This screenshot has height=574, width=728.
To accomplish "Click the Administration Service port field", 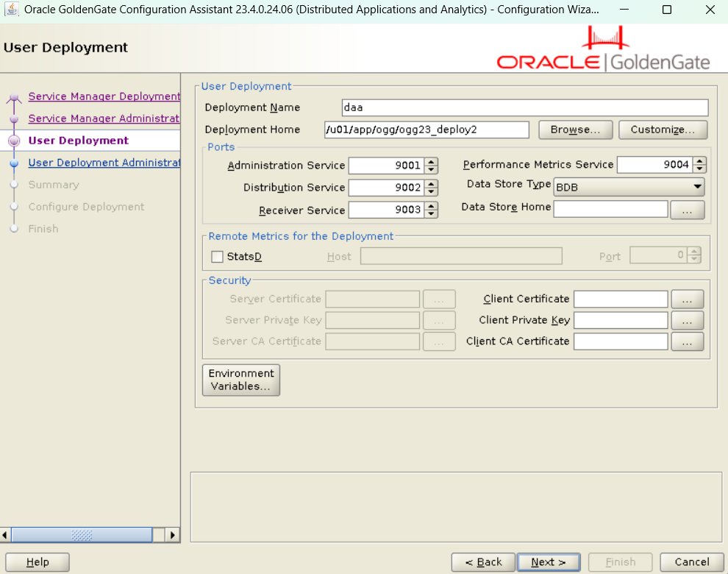I will coord(388,166).
